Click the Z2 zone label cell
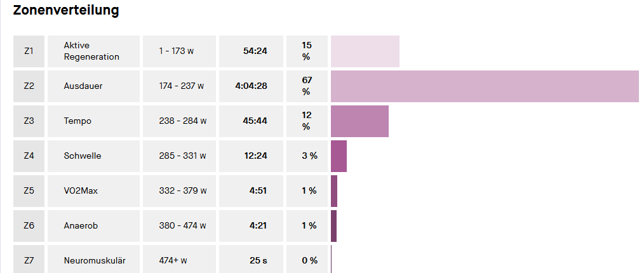 click(x=29, y=86)
